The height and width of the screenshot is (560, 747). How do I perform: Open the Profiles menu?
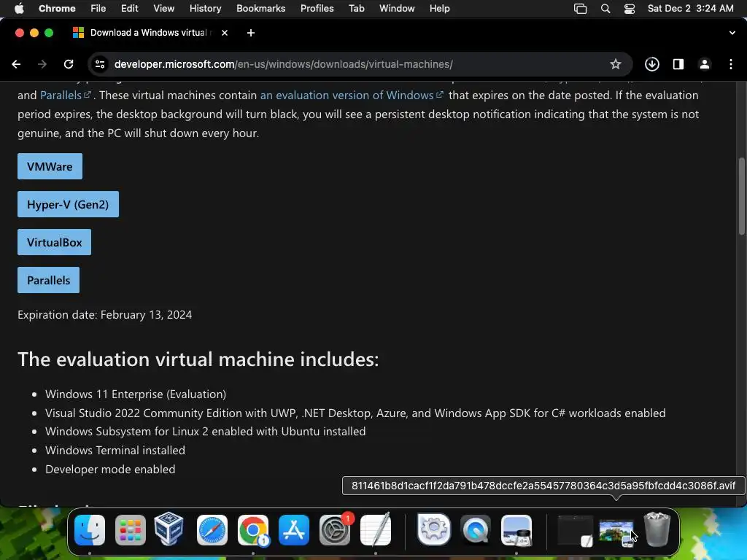[x=317, y=9]
